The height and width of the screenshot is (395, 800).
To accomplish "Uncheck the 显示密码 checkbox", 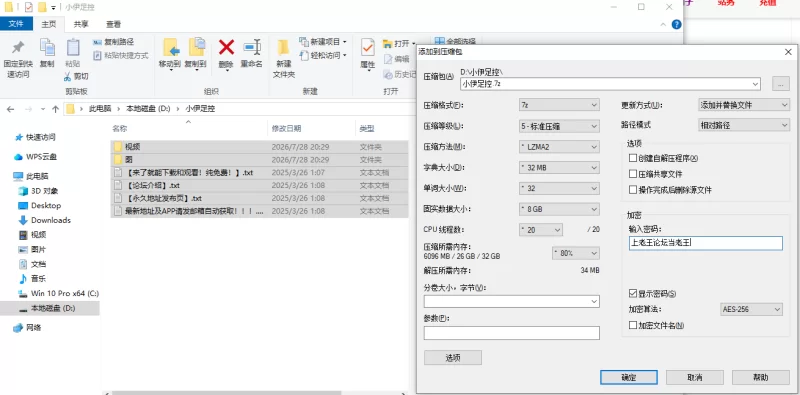I will [633, 293].
